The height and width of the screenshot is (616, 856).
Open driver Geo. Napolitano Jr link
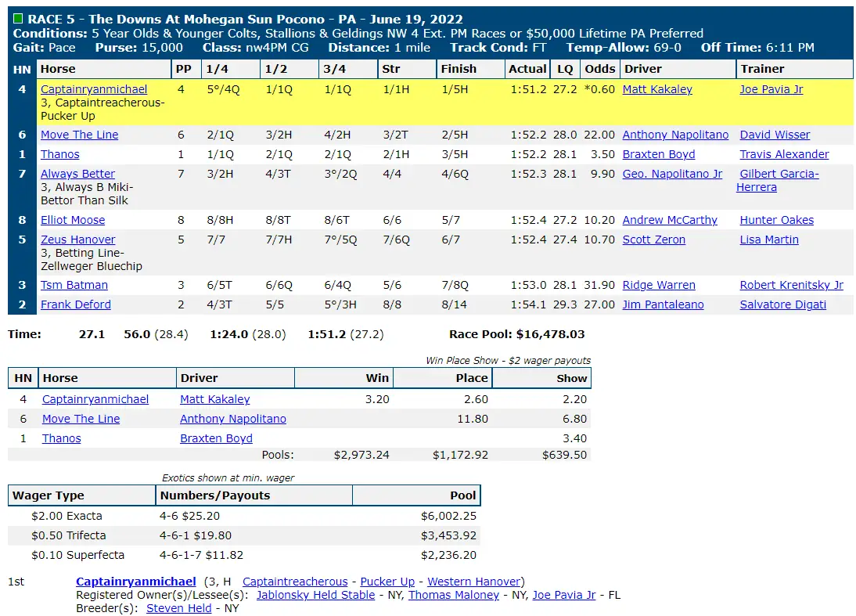(672, 174)
